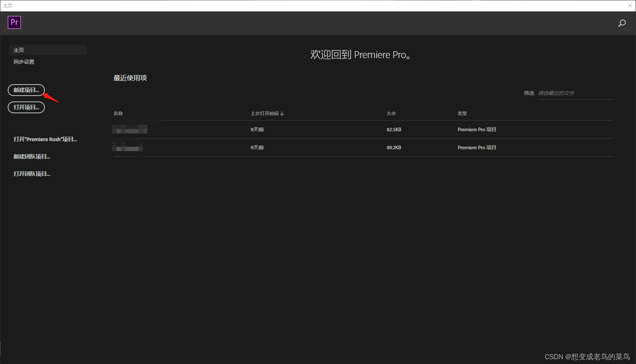Click 9天前 in the 89.2KB row
The height and width of the screenshot is (364, 636).
(257, 147)
